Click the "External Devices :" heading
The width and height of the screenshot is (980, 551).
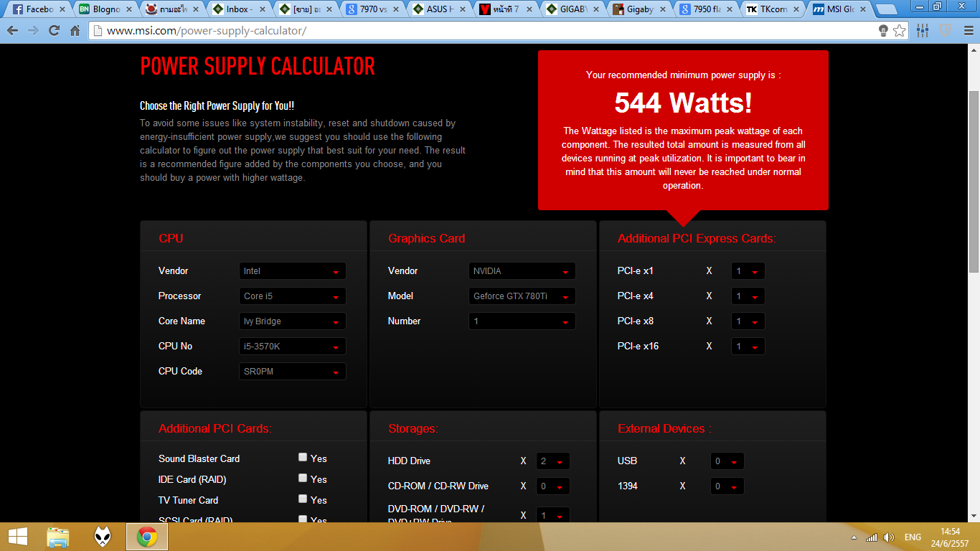tap(664, 428)
